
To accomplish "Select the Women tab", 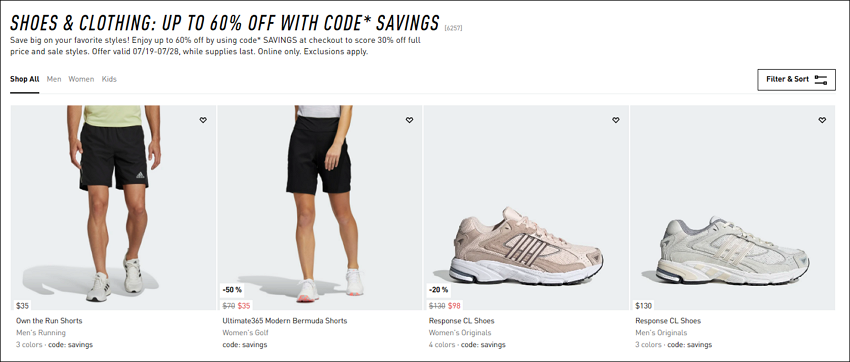I will (81, 79).
